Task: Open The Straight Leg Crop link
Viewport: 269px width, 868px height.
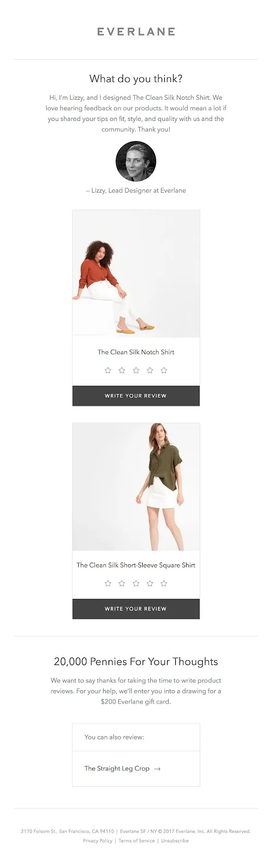Action: click(117, 768)
